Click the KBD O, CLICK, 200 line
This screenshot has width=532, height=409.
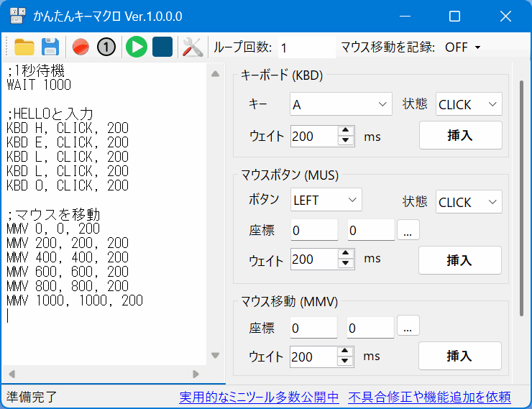(68, 185)
